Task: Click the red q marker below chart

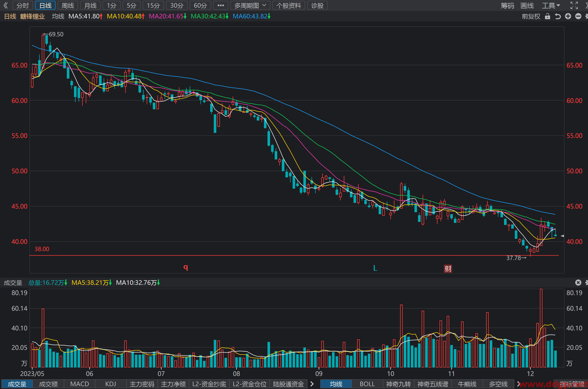Action: (x=186, y=267)
